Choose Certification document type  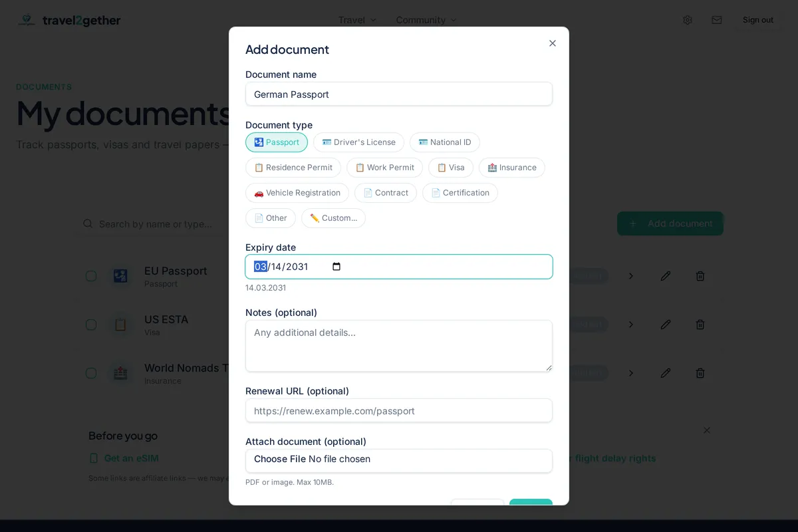[460, 193]
